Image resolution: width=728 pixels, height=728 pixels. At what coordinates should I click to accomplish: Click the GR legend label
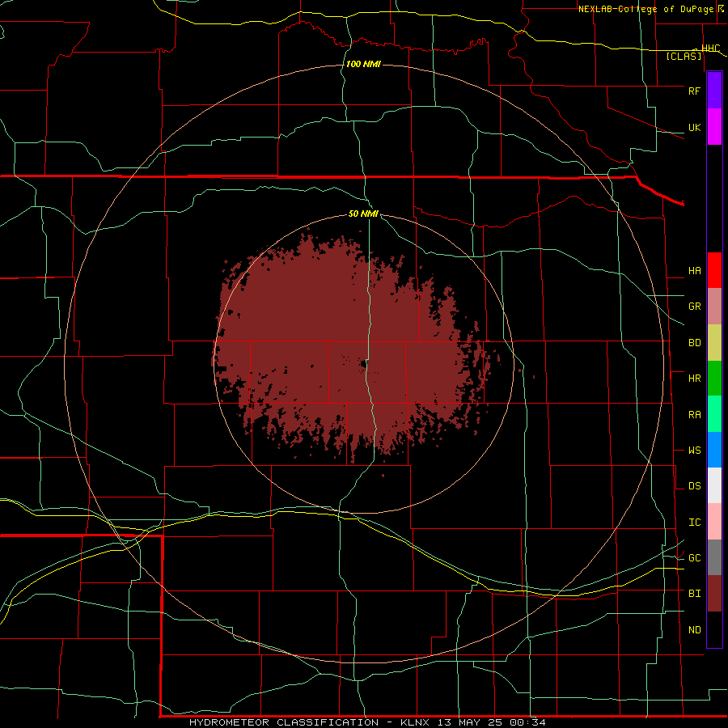[694, 307]
